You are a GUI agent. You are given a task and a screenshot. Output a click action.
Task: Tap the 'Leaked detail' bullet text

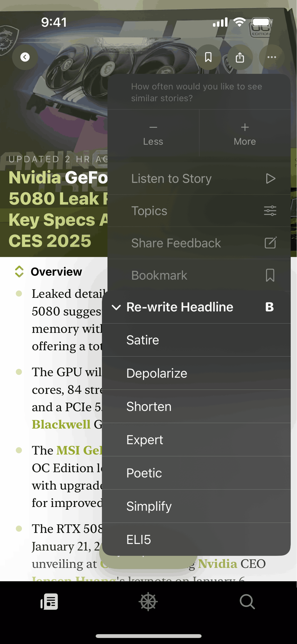(67, 320)
